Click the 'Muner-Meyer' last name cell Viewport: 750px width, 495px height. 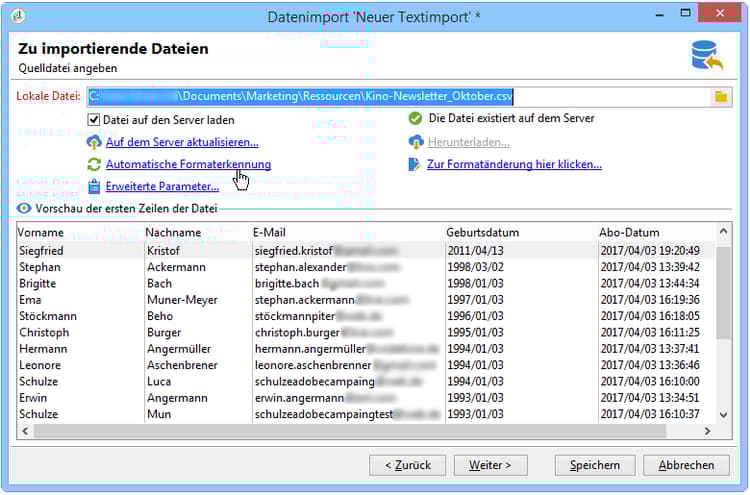[x=198, y=300]
